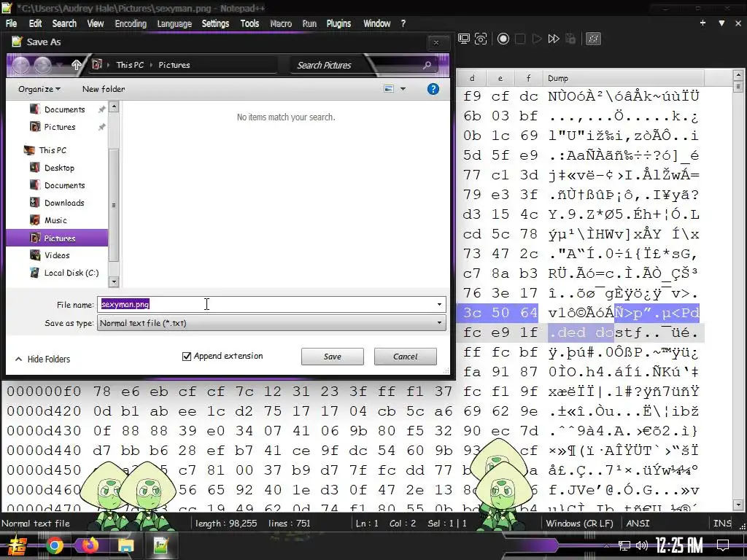Screen dimensions: 747x560
Task: Click the Save button
Action: tap(333, 357)
